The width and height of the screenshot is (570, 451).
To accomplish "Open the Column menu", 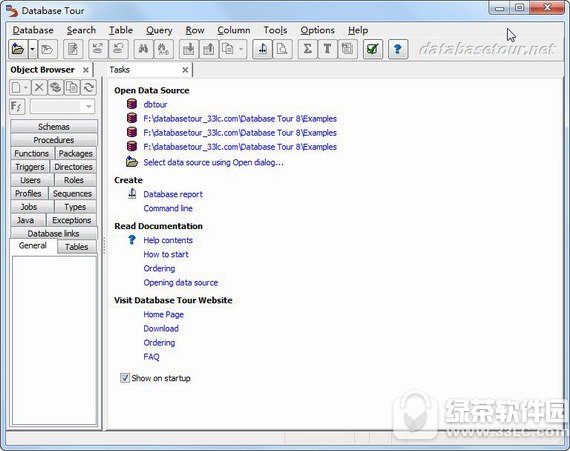I will click(x=233, y=30).
